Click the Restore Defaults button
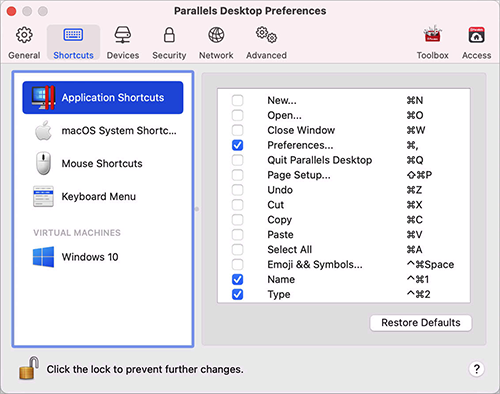The height and width of the screenshot is (394, 500). click(421, 323)
